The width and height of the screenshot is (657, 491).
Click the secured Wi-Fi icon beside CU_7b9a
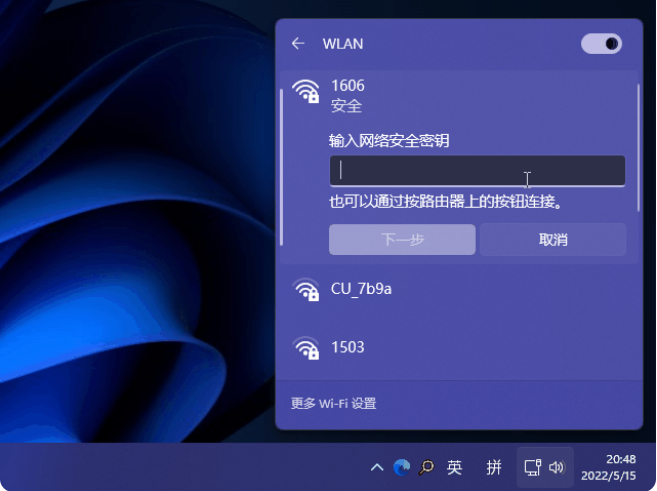pos(305,291)
